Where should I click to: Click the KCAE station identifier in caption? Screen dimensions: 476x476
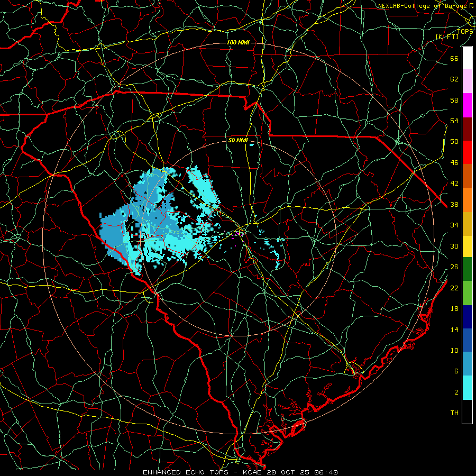coord(253,472)
